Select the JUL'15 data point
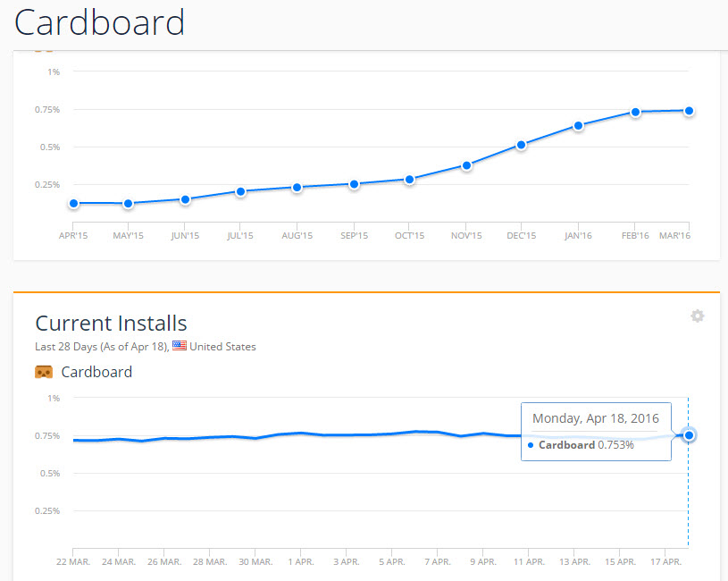This screenshot has height=581, width=728. (240, 191)
